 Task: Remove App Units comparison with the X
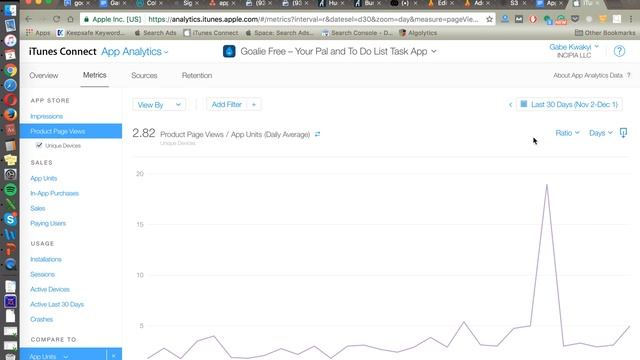click(113, 356)
